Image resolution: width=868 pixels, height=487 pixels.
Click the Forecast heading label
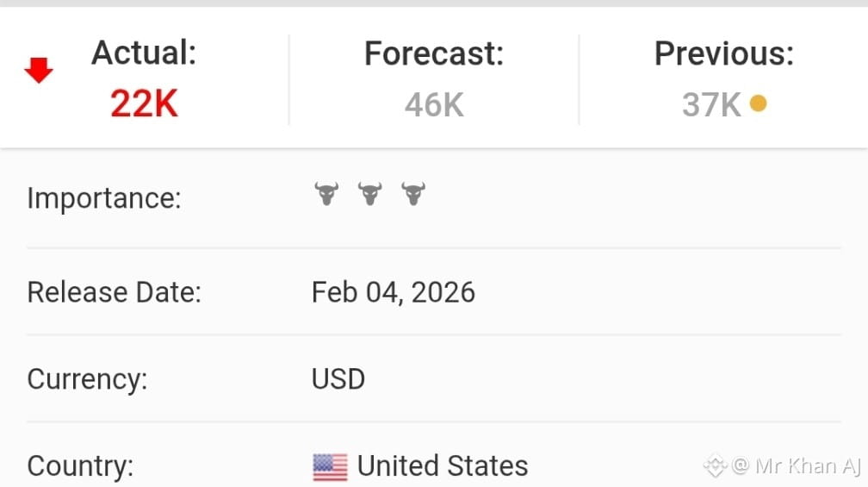pos(434,53)
